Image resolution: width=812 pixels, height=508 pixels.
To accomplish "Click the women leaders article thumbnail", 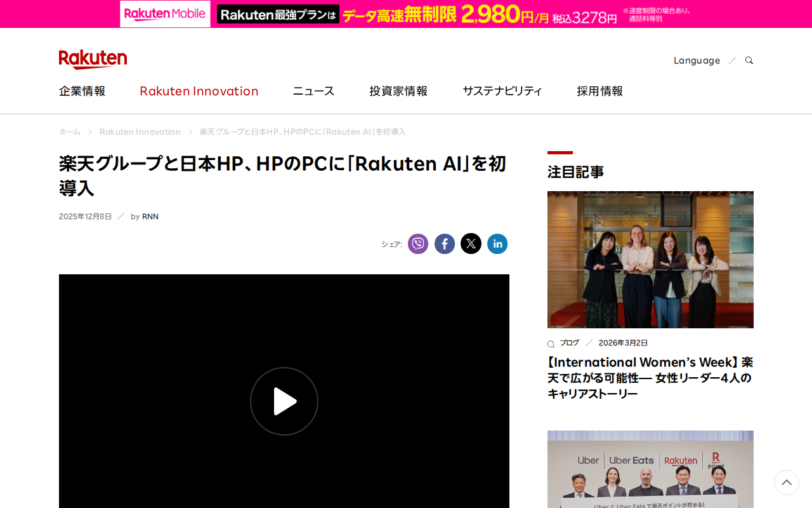I will (650, 259).
